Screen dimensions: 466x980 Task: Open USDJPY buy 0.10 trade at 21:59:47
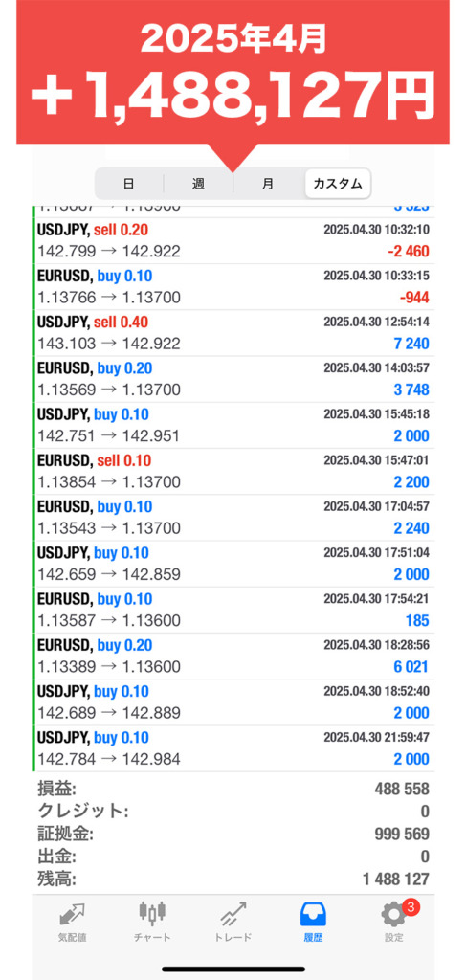pos(233,749)
